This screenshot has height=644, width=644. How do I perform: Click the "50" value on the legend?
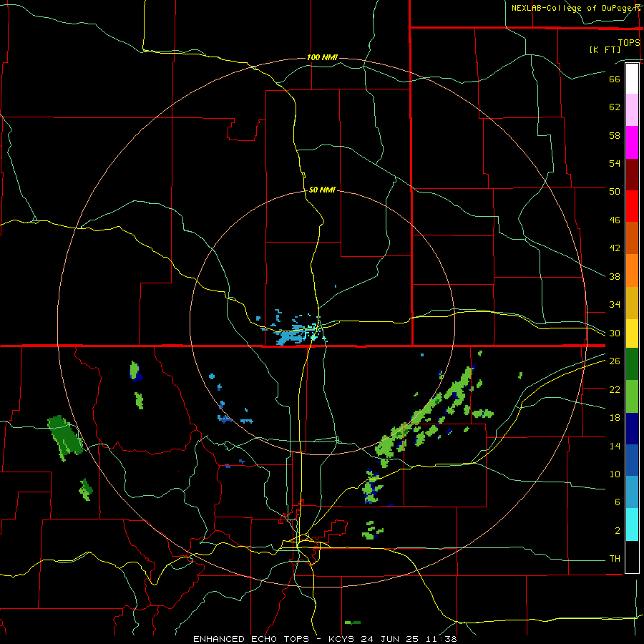pos(615,191)
